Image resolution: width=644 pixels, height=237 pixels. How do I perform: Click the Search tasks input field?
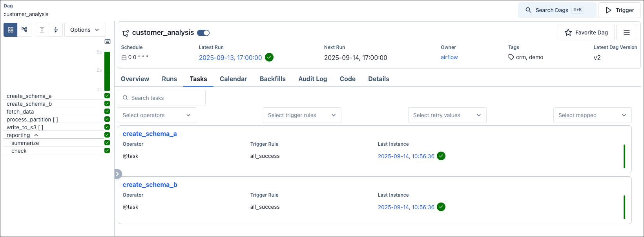pos(162,98)
